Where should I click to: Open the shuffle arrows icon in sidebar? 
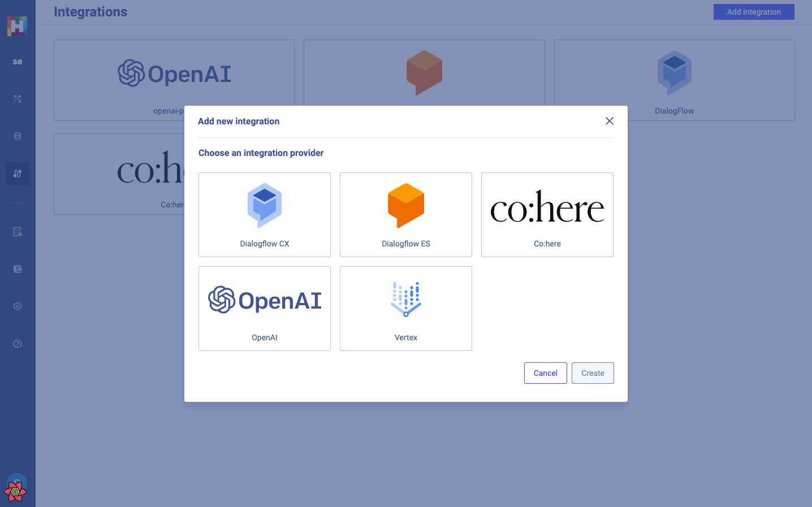coord(18,99)
